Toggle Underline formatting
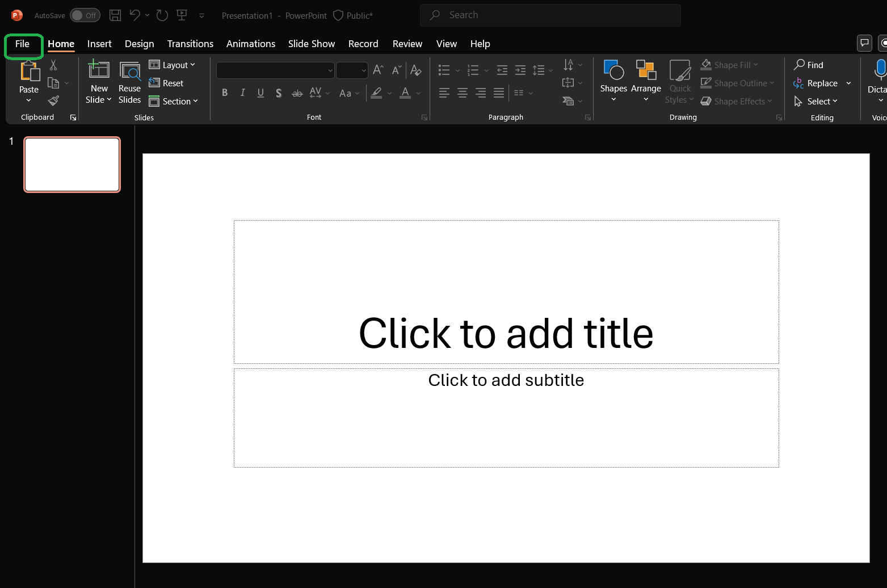 pos(261,93)
